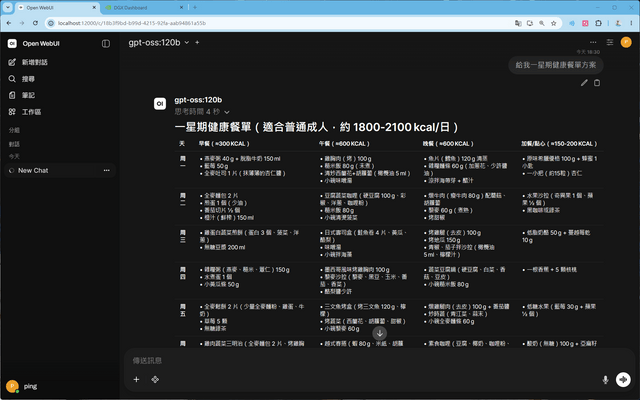Reload the current page
This screenshot has width=640, height=400.
click(x=36, y=23)
